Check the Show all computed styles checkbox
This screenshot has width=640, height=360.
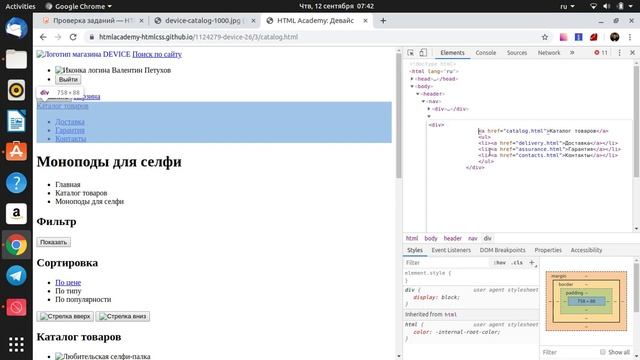tap(603, 352)
